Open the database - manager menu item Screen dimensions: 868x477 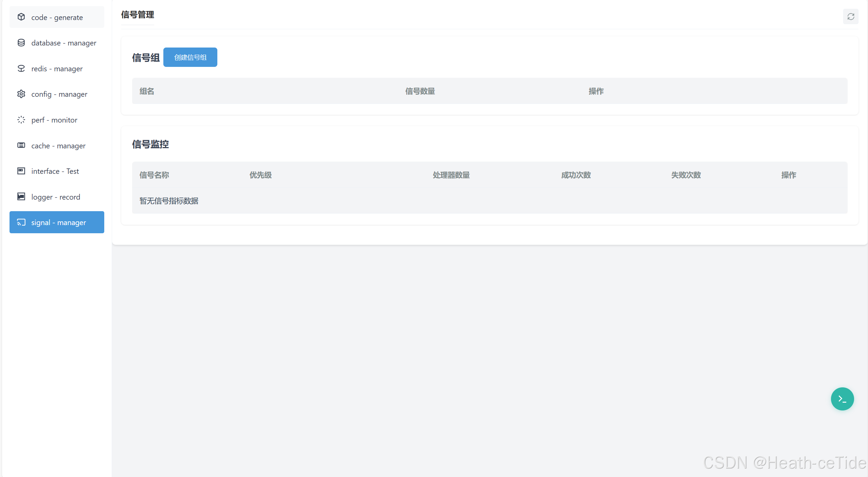click(x=64, y=43)
